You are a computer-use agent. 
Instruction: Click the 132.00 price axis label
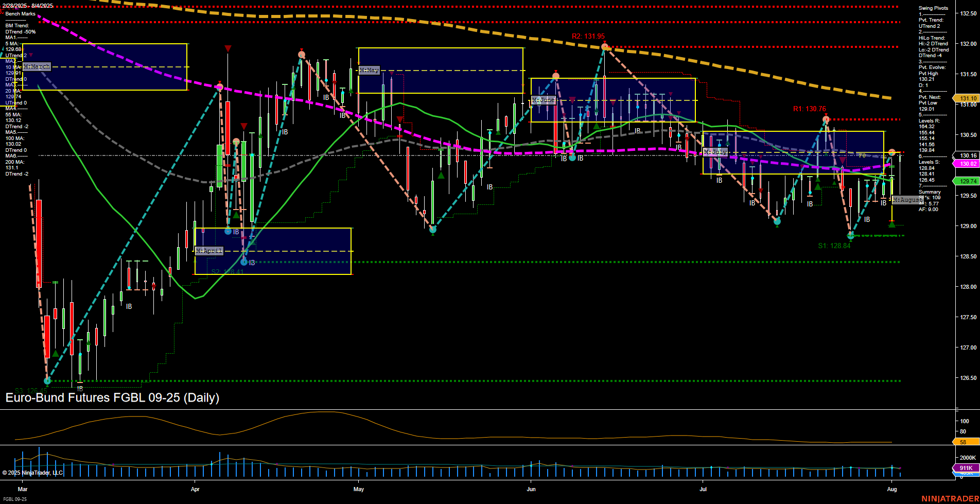969,44
